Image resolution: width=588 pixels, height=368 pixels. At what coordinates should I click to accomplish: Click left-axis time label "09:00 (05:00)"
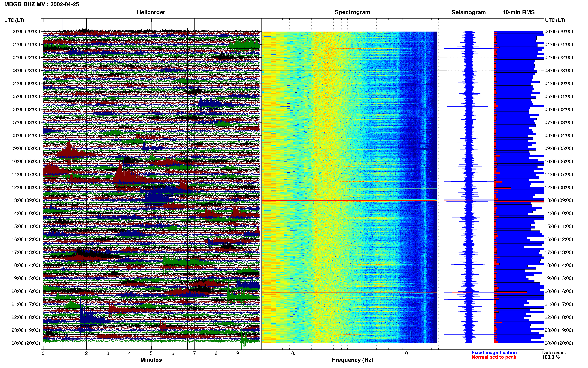click(26, 148)
